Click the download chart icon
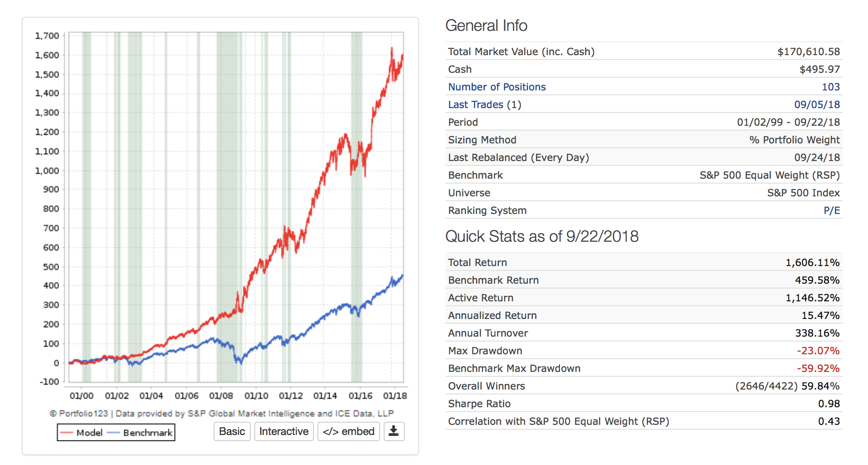 [x=394, y=431]
